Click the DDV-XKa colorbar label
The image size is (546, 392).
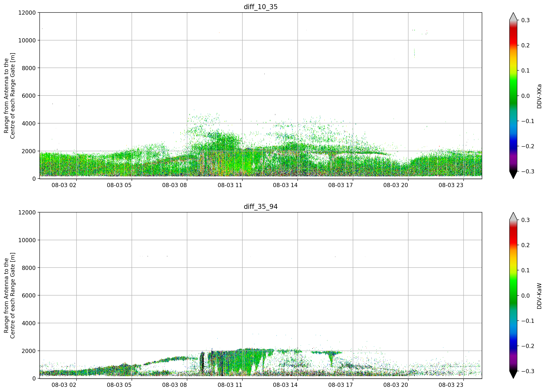539,96
